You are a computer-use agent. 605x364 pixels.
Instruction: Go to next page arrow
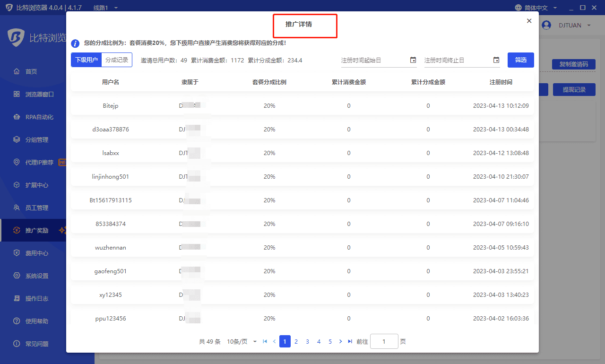(340, 341)
